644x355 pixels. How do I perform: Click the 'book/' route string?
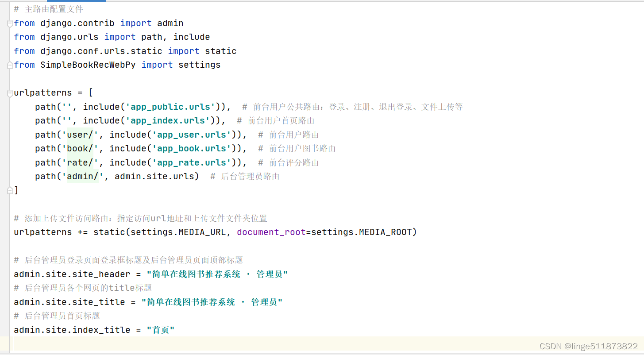(x=80, y=148)
